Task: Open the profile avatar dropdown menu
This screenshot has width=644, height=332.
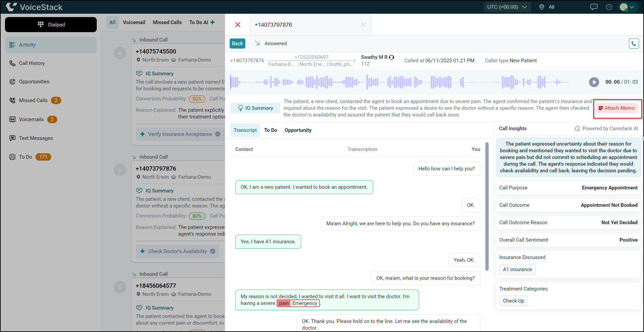Action: [628, 7]
